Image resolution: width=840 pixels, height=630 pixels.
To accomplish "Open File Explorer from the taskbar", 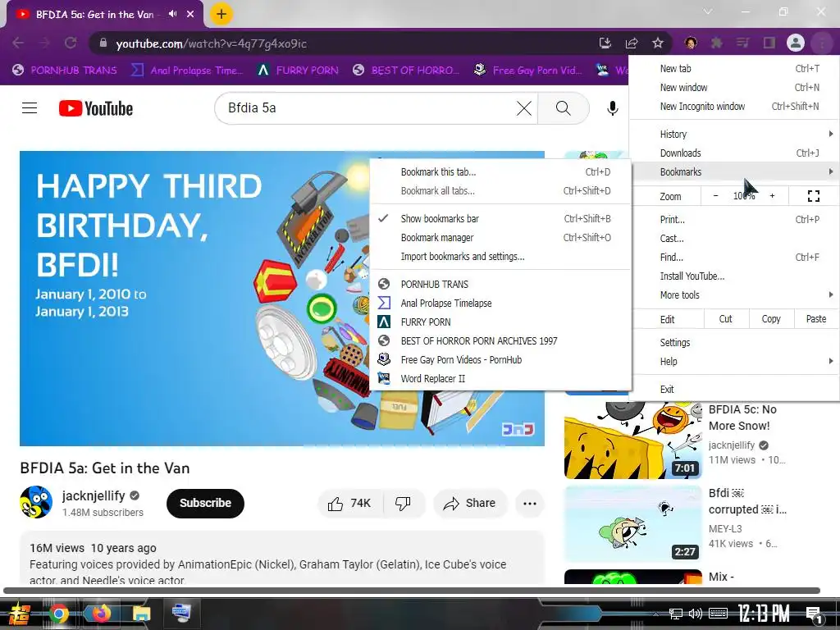I will (141, 614).
